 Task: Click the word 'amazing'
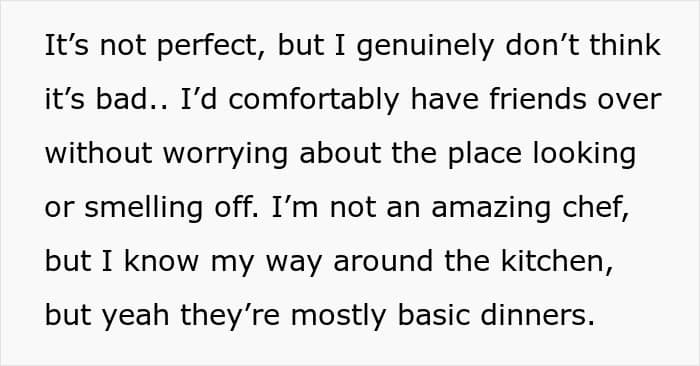[491, 209]
